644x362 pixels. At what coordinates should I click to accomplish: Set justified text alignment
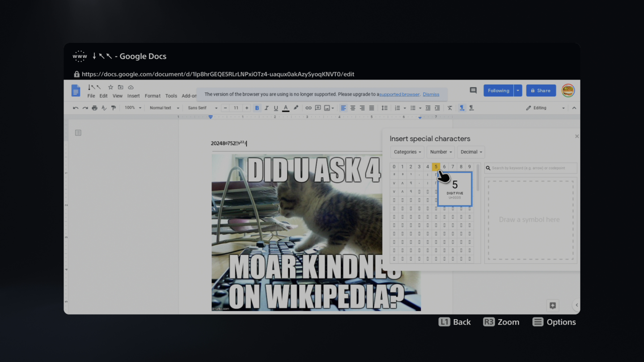(372, 108)
